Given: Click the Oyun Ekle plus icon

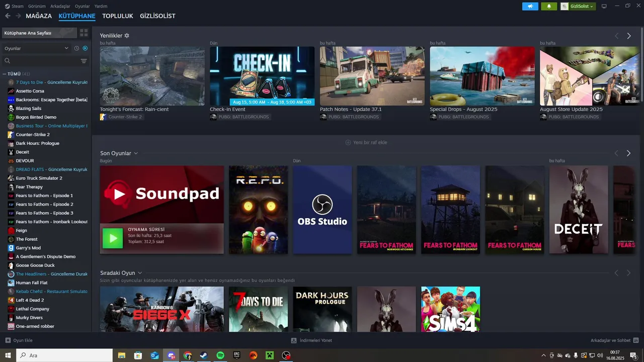Looking at the screenshot, I should click(x=8, y=340).
